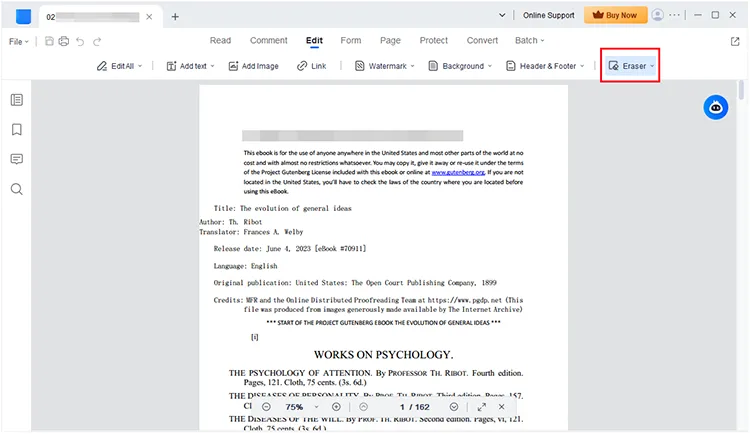Open a new tab with plus button
The width and height of the screenshot is (750, 434).
point(175,17)
